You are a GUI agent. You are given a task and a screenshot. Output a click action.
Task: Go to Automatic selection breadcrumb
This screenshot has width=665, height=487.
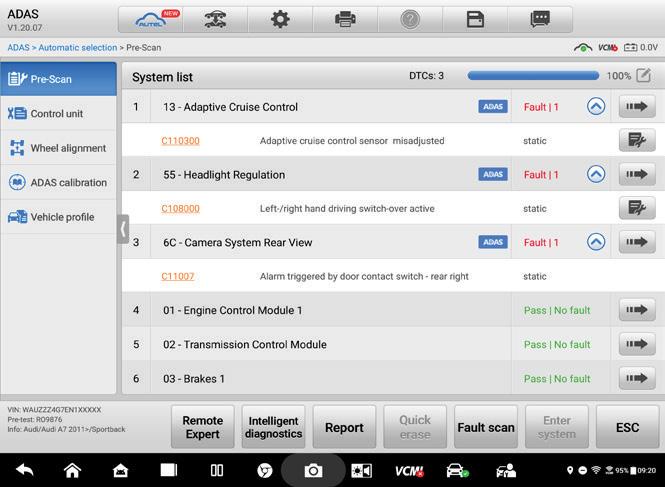coord(78,48)
